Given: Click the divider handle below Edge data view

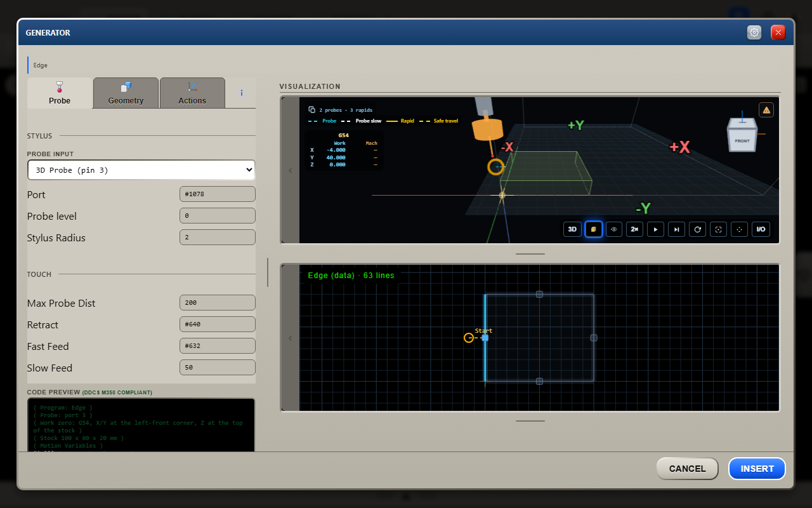Looking at the screenshot, I should click(530, 420).
